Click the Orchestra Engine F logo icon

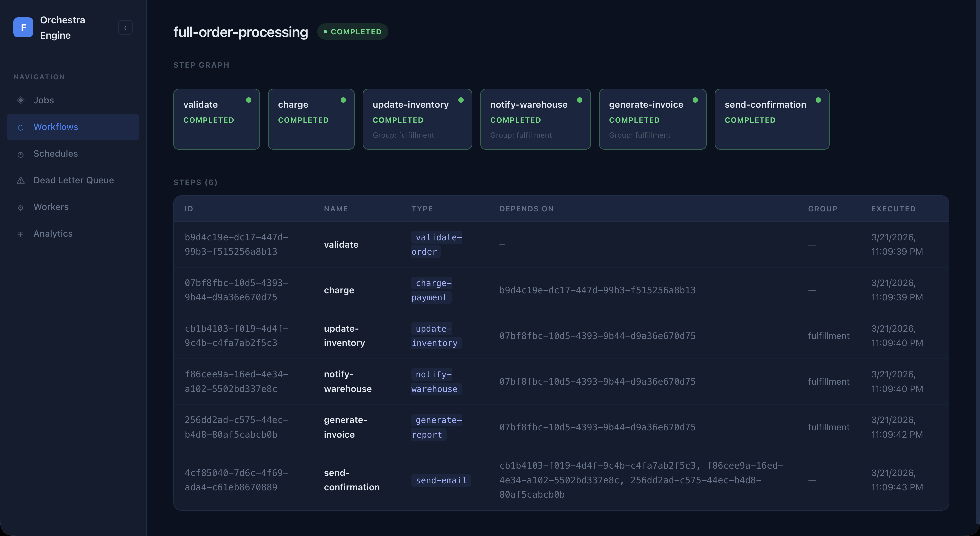click(23, 27)
